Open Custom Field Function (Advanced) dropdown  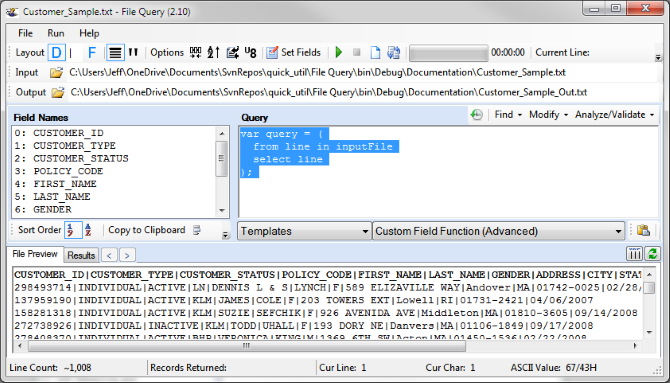coord(499,231)
